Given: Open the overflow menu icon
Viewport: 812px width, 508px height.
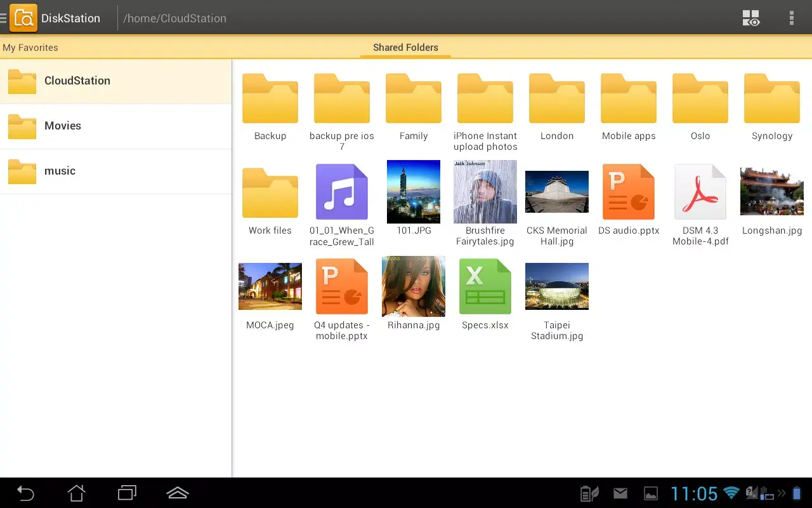Looking at the screenshot, I should (x=792, y=18).
